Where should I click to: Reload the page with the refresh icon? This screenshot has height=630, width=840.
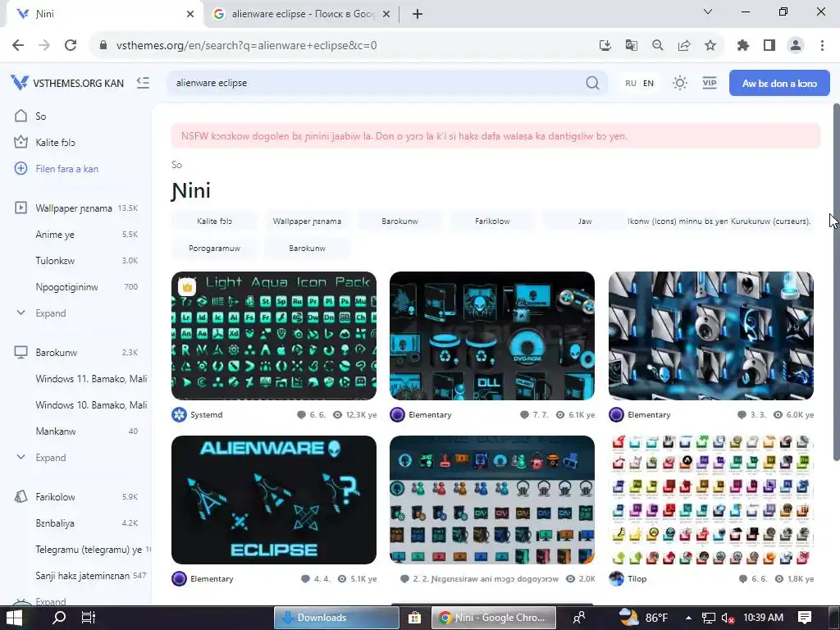pyautogui.click(x=71, y=45)
